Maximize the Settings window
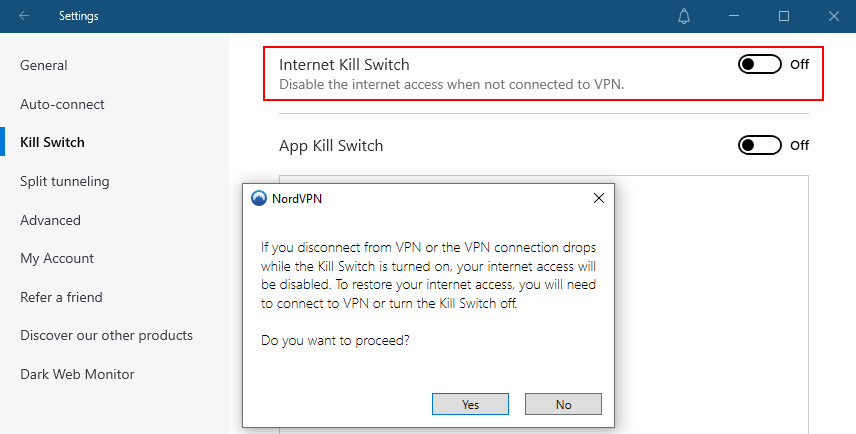856x434 pixels. 784,16
